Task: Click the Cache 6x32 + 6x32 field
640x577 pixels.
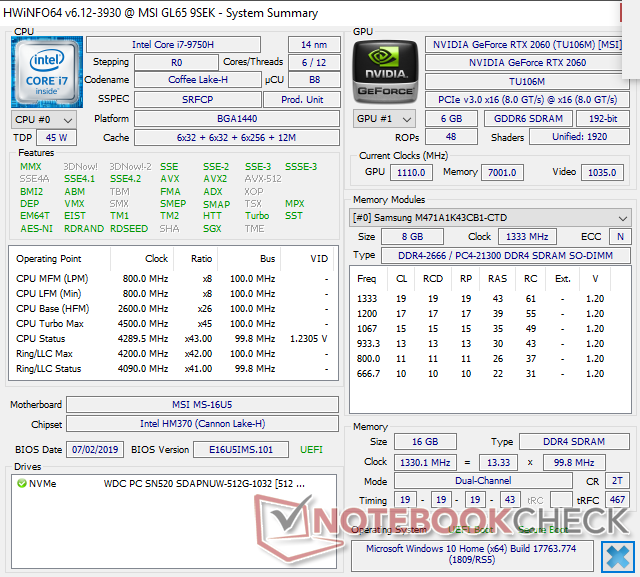Action: 237,138
